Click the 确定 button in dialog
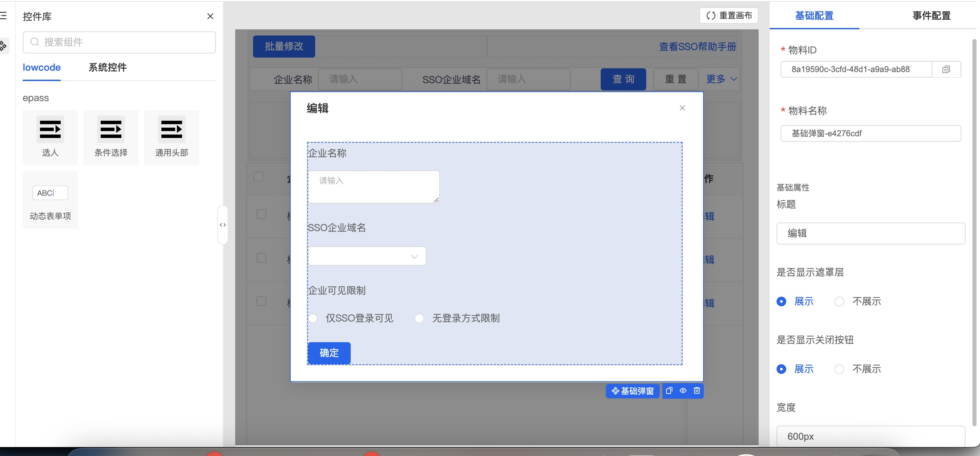Image resolution: width=980 pixels, height=456 pixels. 329,353
